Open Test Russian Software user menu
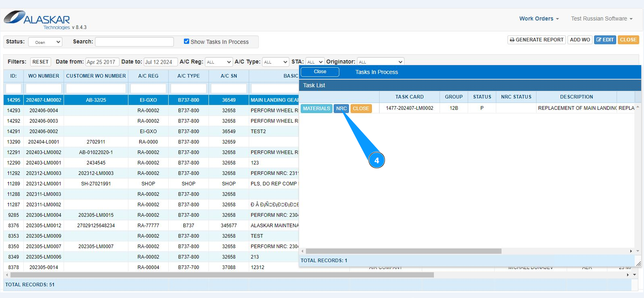Screen dimensions: 644x298 tap(601, 18)
